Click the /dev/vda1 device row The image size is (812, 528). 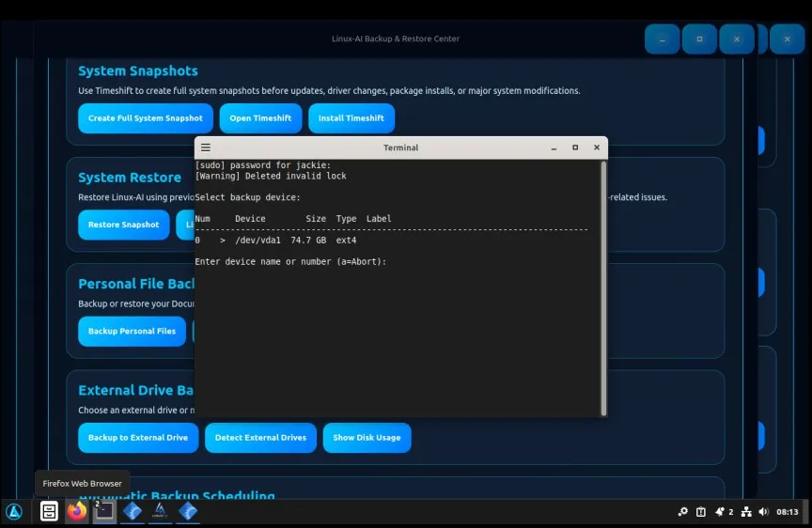[x=276, y=241]
